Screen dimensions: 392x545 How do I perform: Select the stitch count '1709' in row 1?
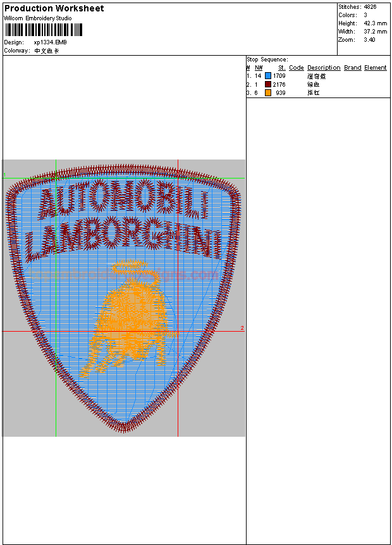click(279, 76)
